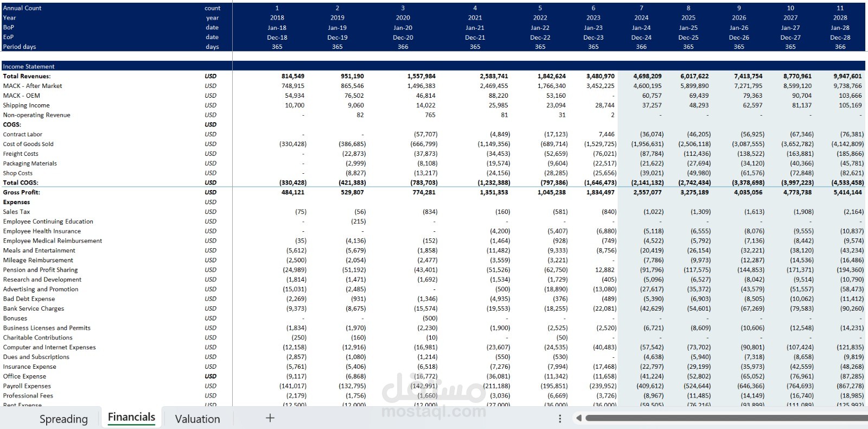Click the Bonuses row label
This screenshot has width=868, height=429.
tap(15, 318)
